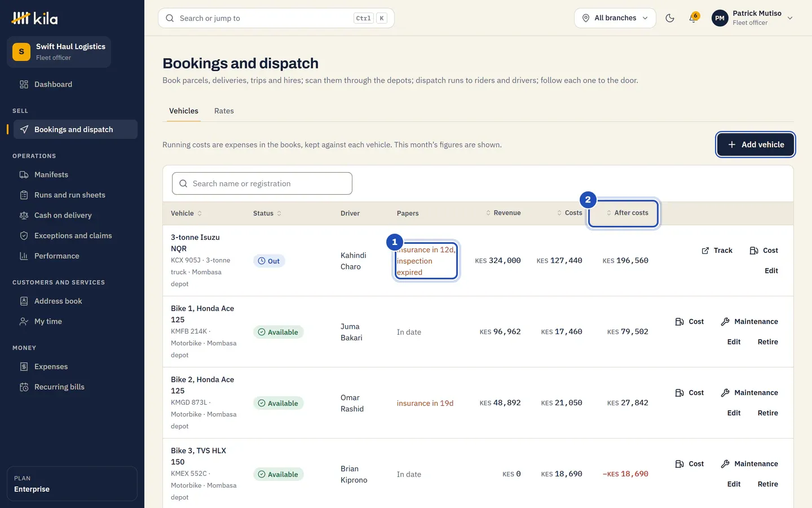Sort the table by Vehicle column
812x508 pixels.
[x=186, y=213]
